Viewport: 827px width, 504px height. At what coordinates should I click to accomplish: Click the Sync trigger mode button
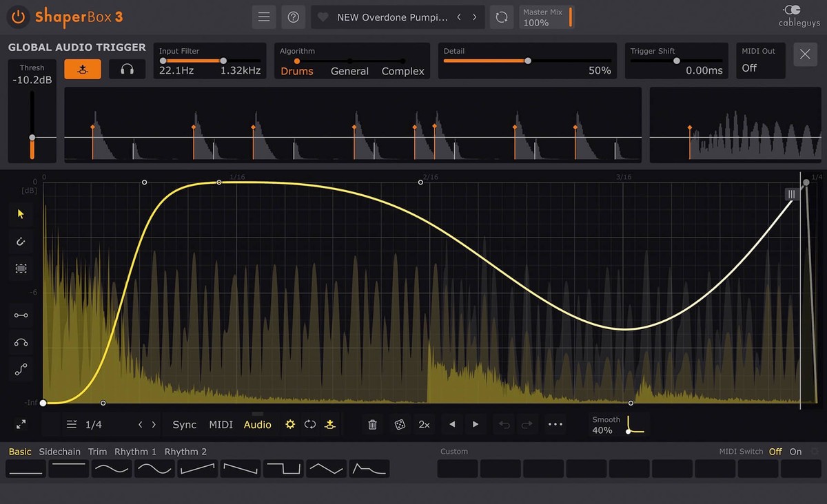click(185, 425)
